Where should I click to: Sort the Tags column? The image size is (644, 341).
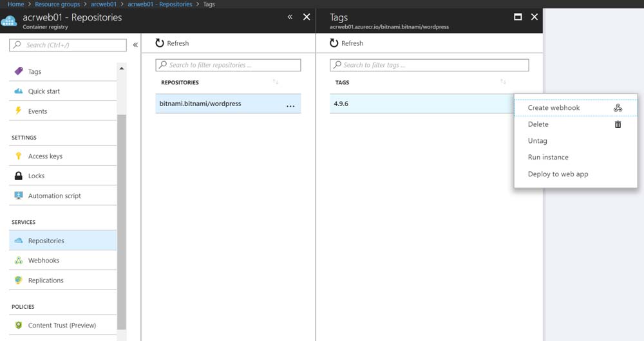pos(503,82)
